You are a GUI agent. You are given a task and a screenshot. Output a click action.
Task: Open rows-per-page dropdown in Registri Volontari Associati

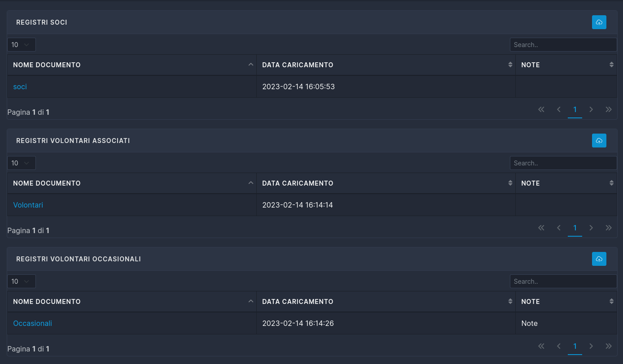point(22,163)
